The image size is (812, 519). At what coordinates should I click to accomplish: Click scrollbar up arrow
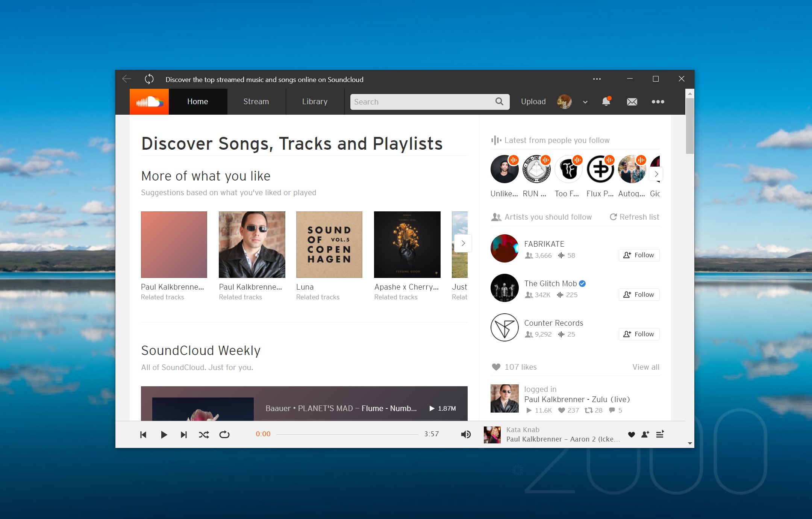tap(690, 93)
